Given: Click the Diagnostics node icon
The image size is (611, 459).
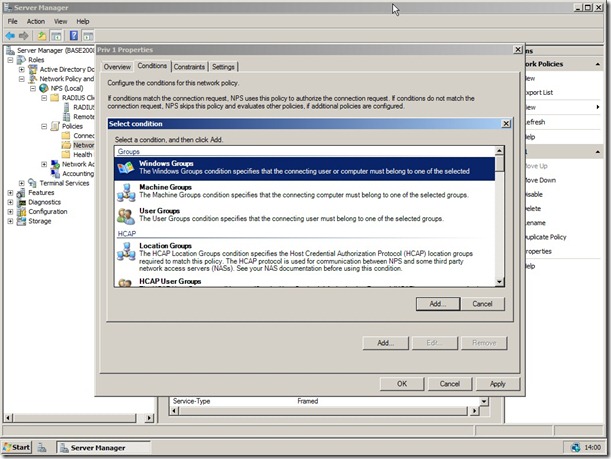Looking at the screenshot, I should pyautogui.click(x=21, y=202).
